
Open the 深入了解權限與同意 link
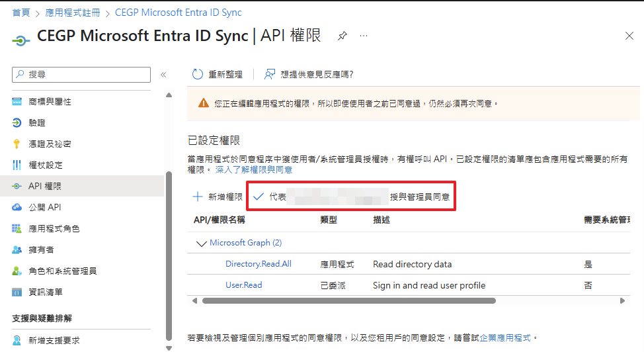(x=254, y=170)
